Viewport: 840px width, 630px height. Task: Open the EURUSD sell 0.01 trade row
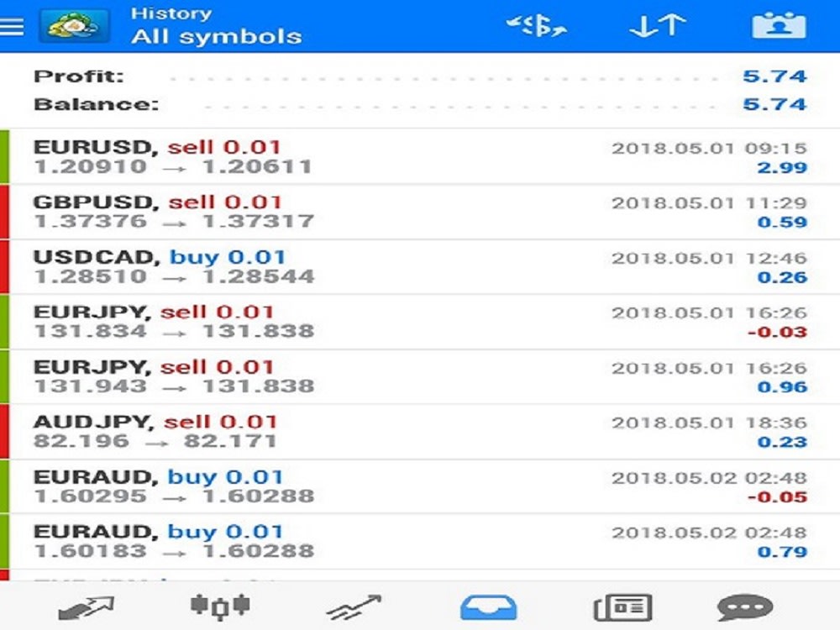pos(420,156)
